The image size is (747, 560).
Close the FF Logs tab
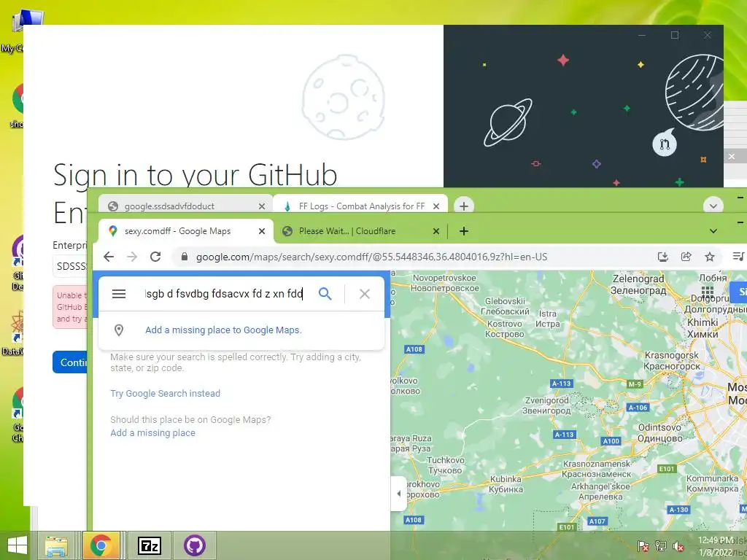coord(436,206)
